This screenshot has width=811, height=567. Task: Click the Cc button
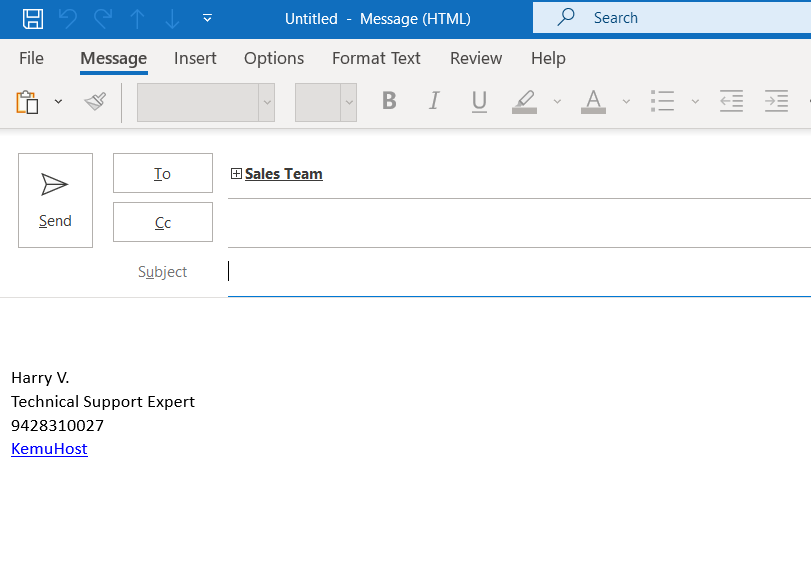tap(163, 222)
